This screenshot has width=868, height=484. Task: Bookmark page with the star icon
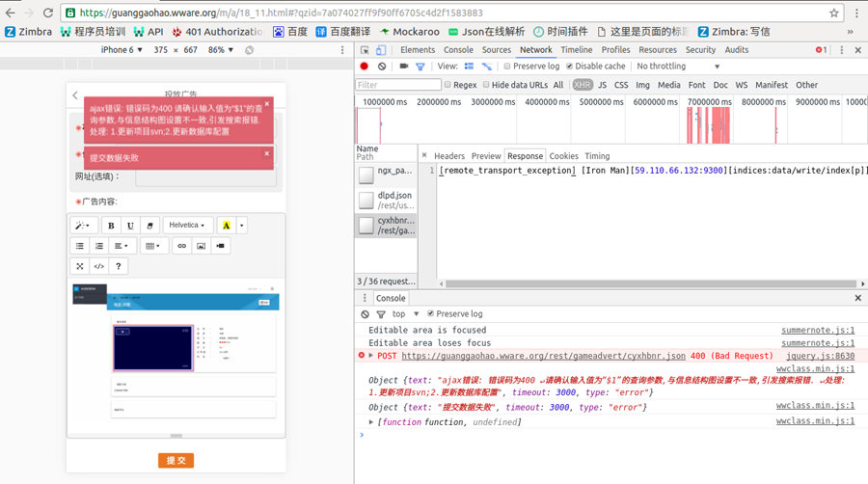(833, 13)
